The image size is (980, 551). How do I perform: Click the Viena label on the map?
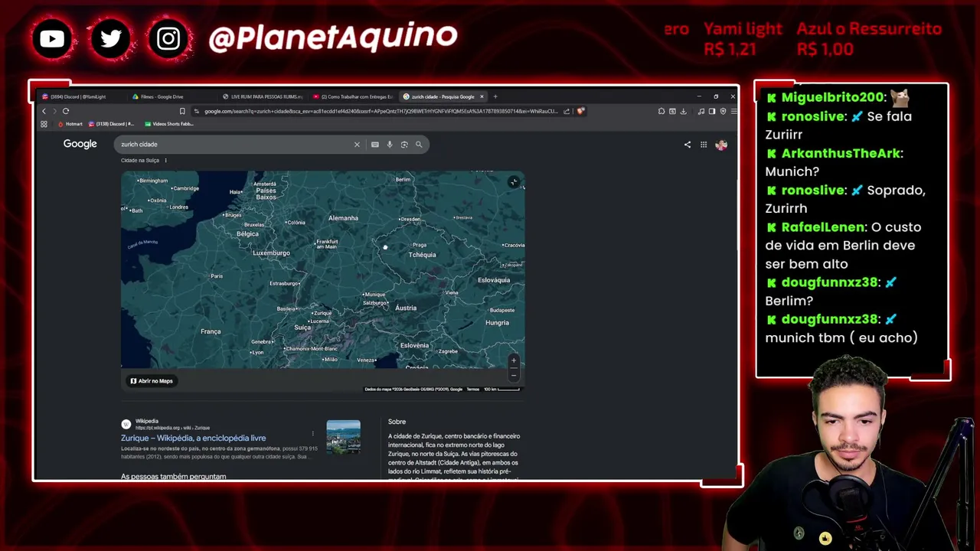click(x=452, y=292)
